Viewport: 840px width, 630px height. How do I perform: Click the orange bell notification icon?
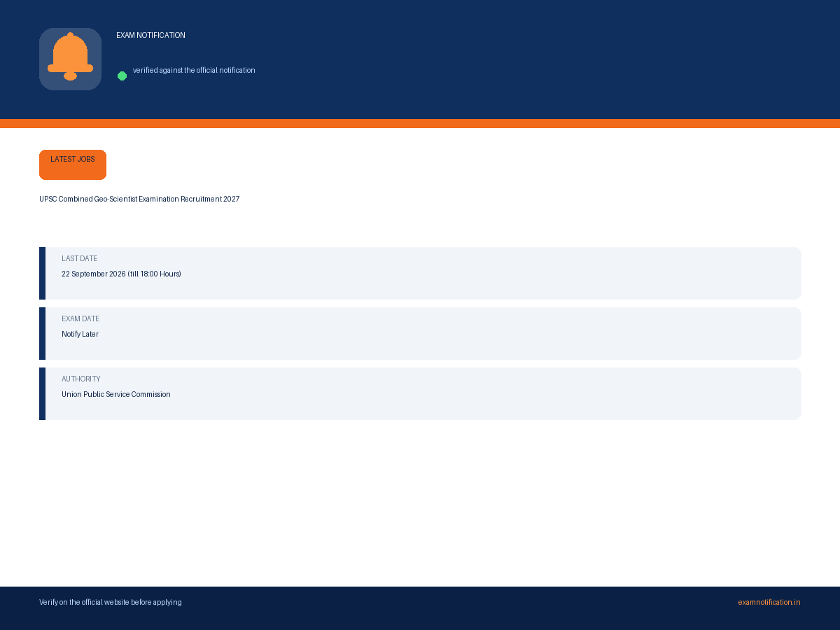70,59
